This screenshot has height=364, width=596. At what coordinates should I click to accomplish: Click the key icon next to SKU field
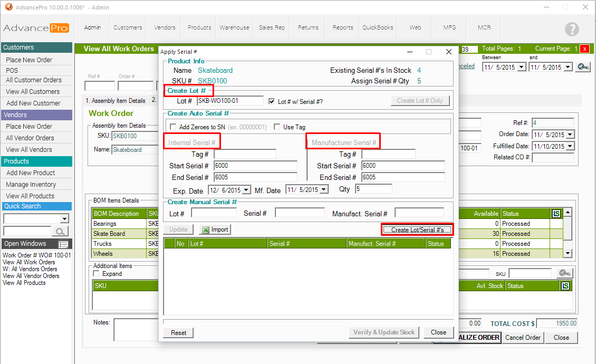(564, 273)
